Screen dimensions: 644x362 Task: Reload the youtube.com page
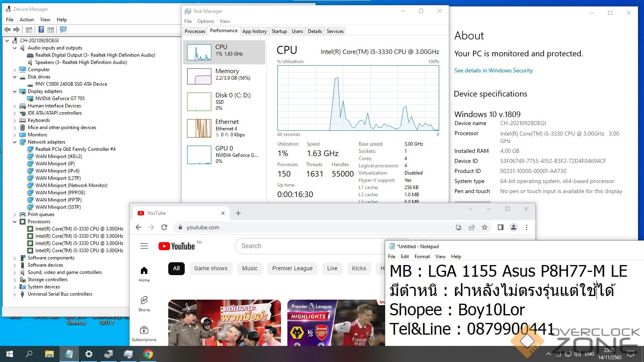(164, 227)
